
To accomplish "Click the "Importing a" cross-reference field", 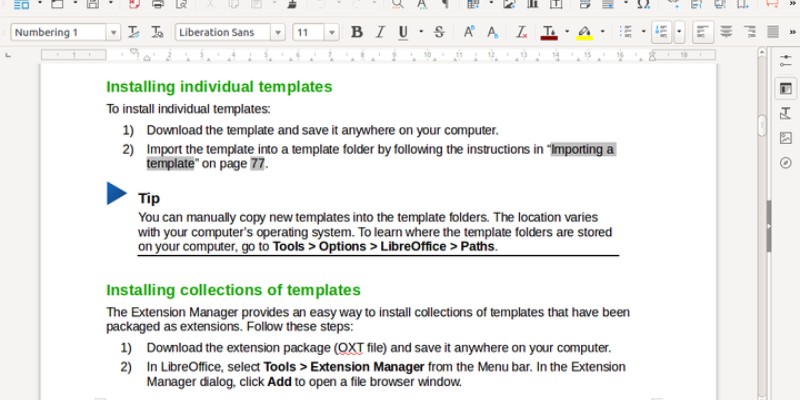I will point(583,149).
